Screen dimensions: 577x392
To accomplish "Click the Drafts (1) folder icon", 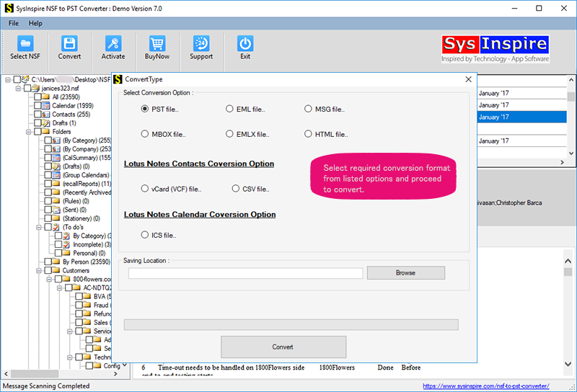I will point(46,122).
